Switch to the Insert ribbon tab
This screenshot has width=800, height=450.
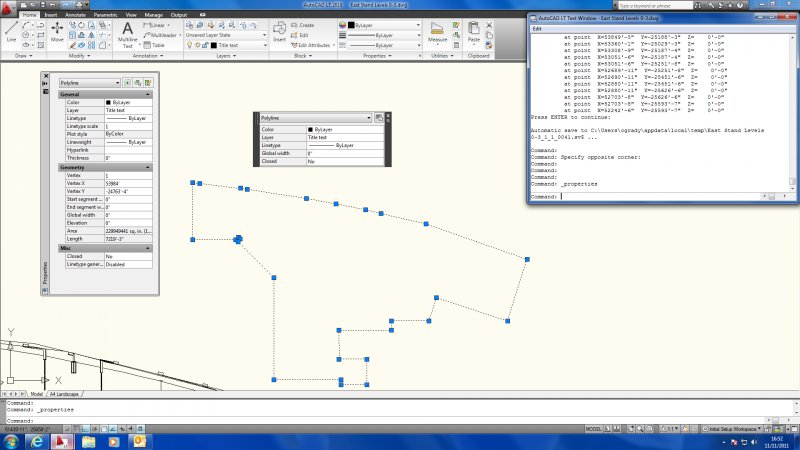[x=51, y=15]
